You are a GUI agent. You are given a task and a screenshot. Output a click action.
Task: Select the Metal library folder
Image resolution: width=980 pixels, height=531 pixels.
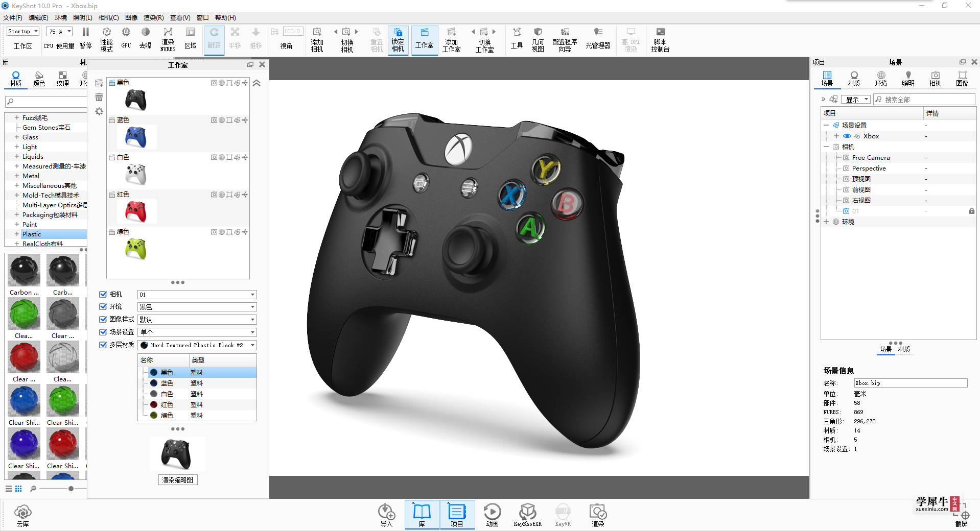click(31, 176)
